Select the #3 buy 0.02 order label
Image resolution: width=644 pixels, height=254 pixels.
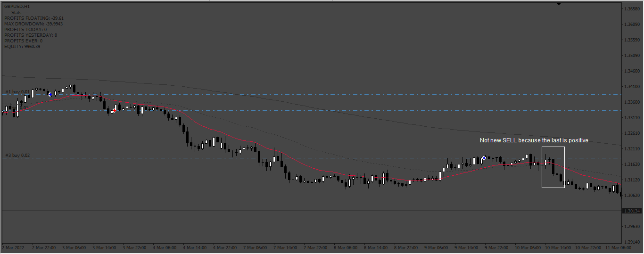tap(17, 155)
